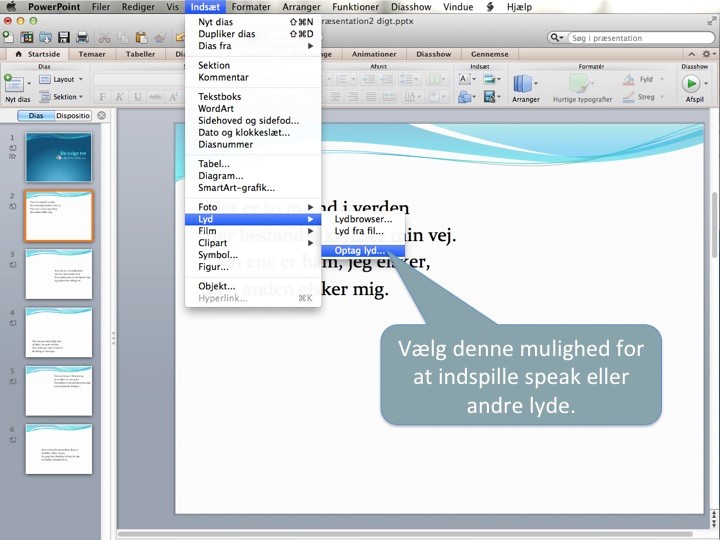Screen dimensions: 720x540
Task: Click the bold F button
Action: click(102, 97)
